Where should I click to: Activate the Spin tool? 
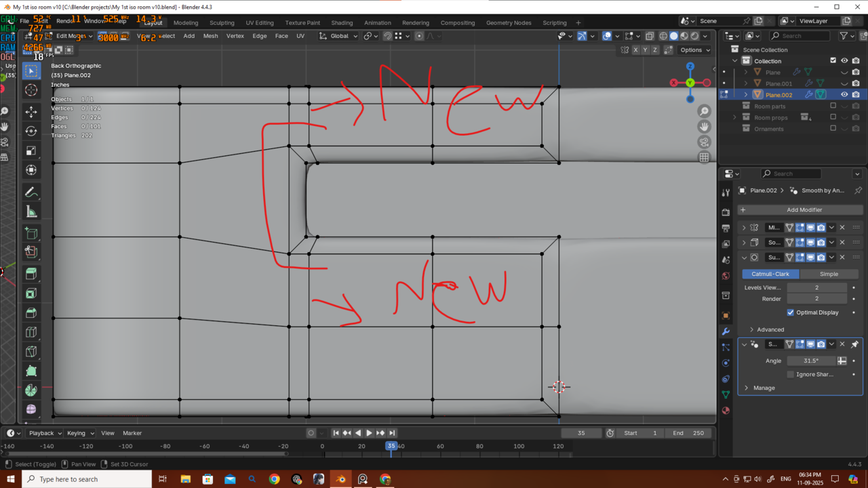click(x=31, y=390)
